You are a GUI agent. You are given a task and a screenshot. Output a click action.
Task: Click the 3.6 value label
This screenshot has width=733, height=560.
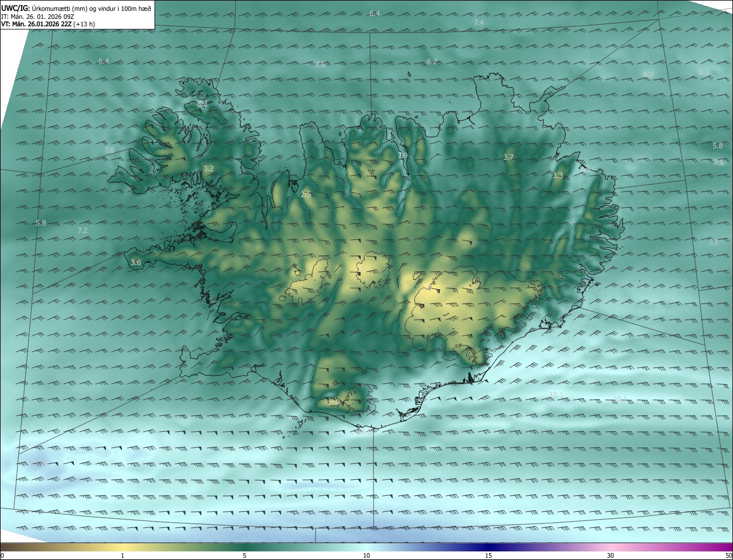tap(136, 262)
